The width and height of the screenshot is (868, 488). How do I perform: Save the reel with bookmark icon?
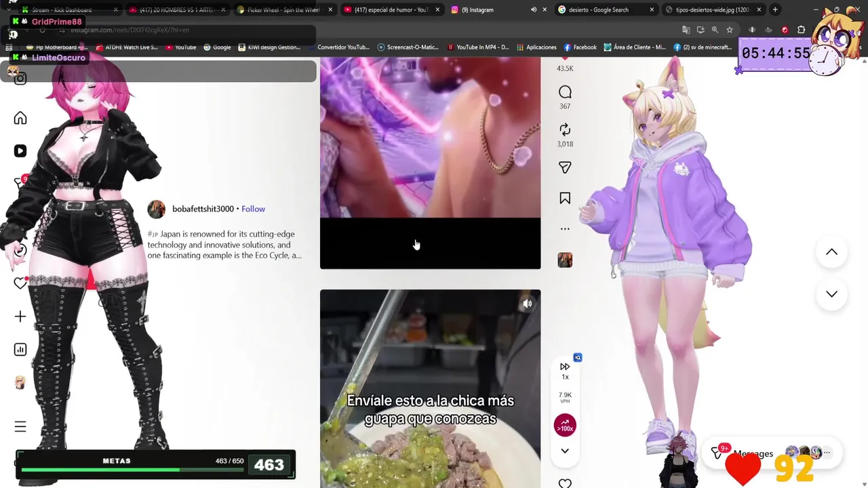[x=565, y=198]
